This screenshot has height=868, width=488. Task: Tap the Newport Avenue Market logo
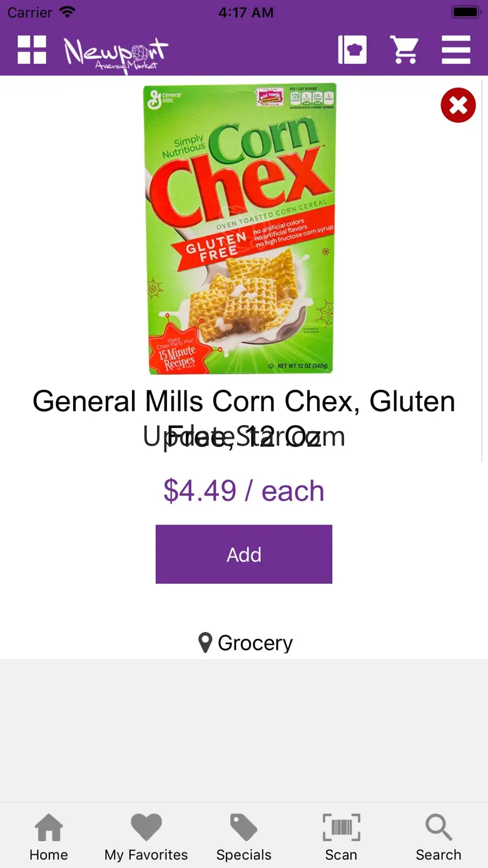(116, 54)
